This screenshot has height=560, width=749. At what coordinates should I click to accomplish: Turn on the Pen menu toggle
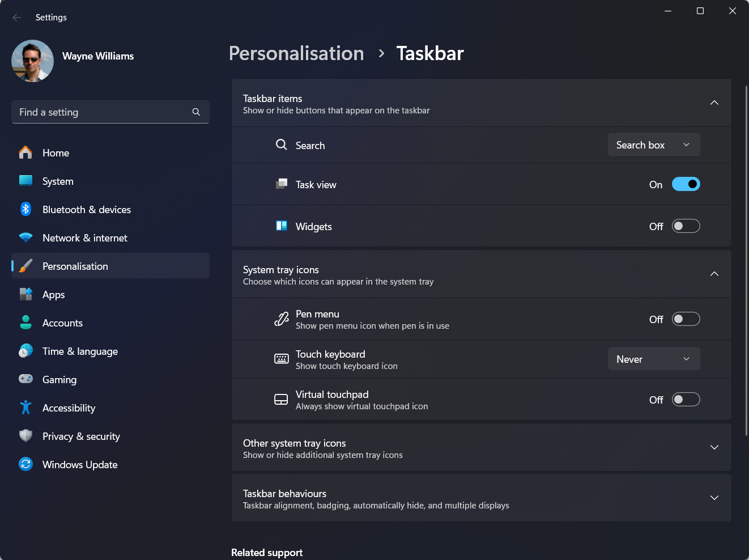coord(686,319)
